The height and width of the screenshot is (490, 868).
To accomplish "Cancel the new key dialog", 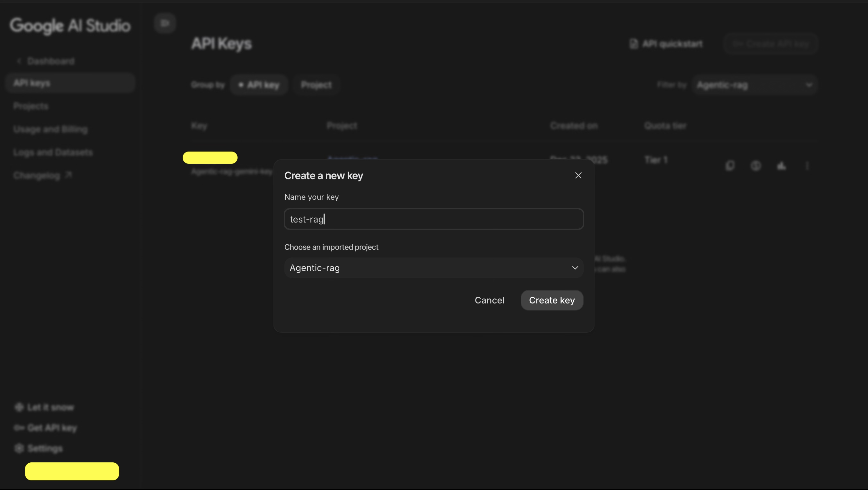I will point(489,300).
